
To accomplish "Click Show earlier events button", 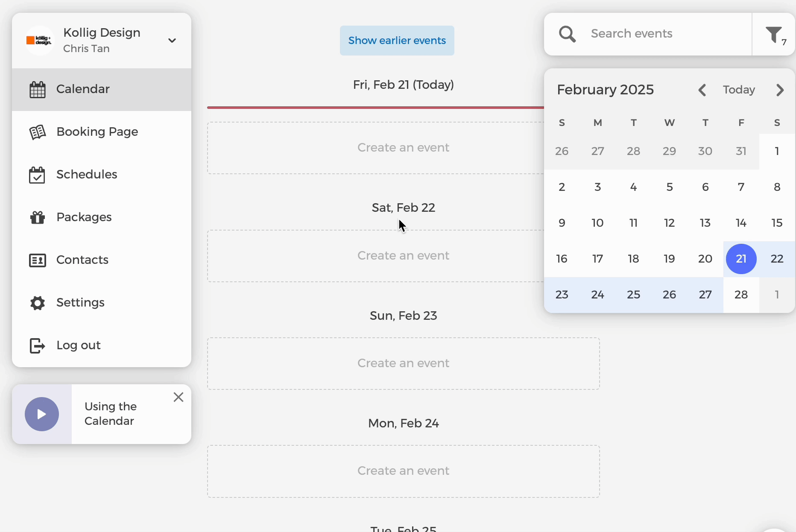I will 397,41.
